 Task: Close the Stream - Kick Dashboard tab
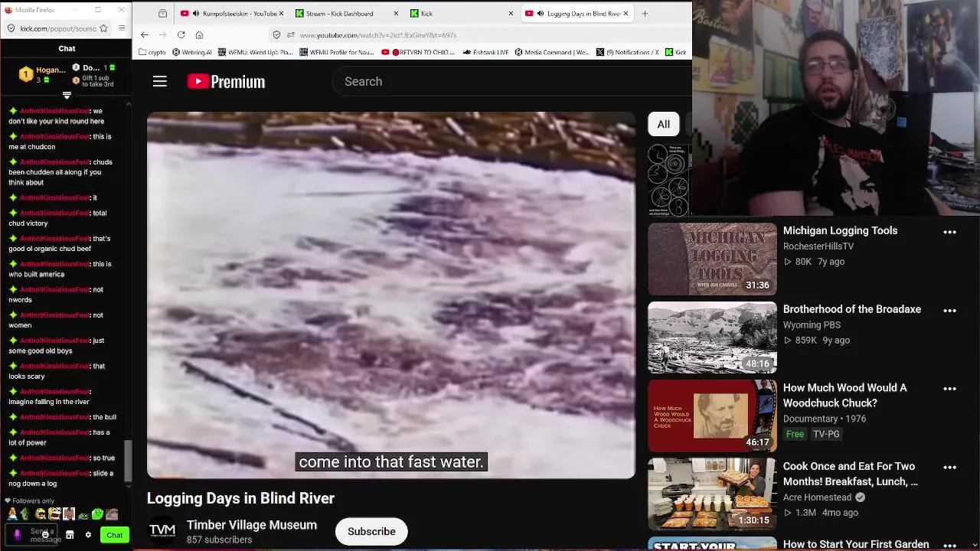[395, 13]
